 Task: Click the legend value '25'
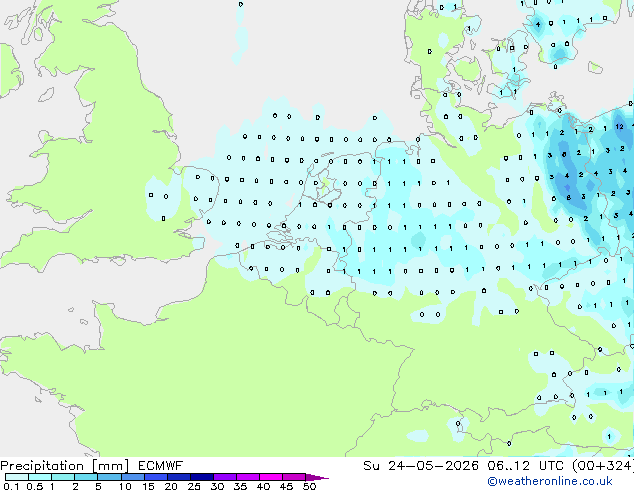194,486
